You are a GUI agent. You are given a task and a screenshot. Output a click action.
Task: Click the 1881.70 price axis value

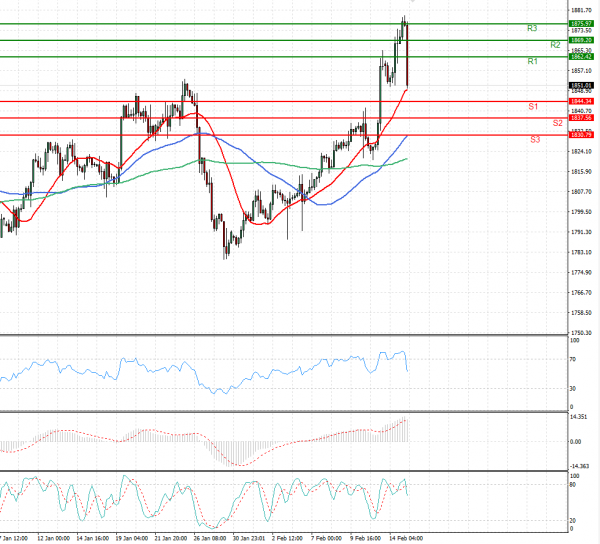tap(581, 10)
